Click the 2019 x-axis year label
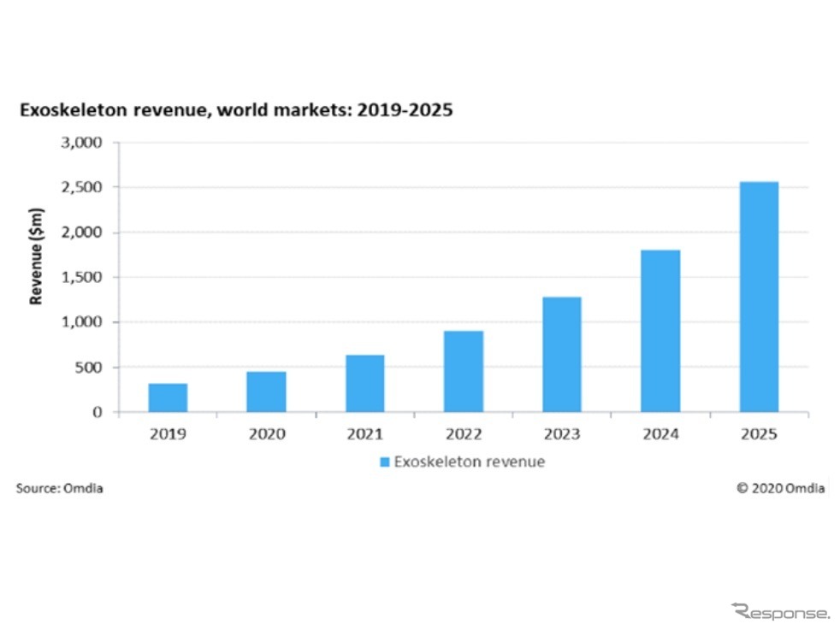840x630 pixels. [x=168, y=434]
